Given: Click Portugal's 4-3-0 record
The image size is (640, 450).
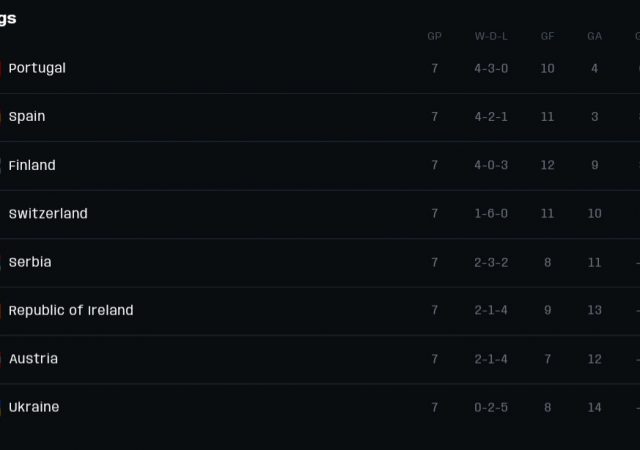Looking at the screenshot, I should point(491,68).
